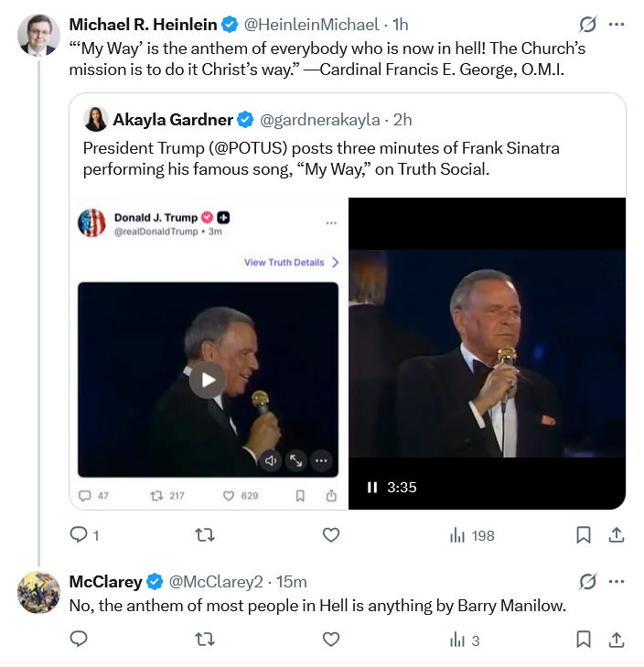Share McClarey's comment
The width and height of the screenshot is (644, 667).
(x=617, y=640)
